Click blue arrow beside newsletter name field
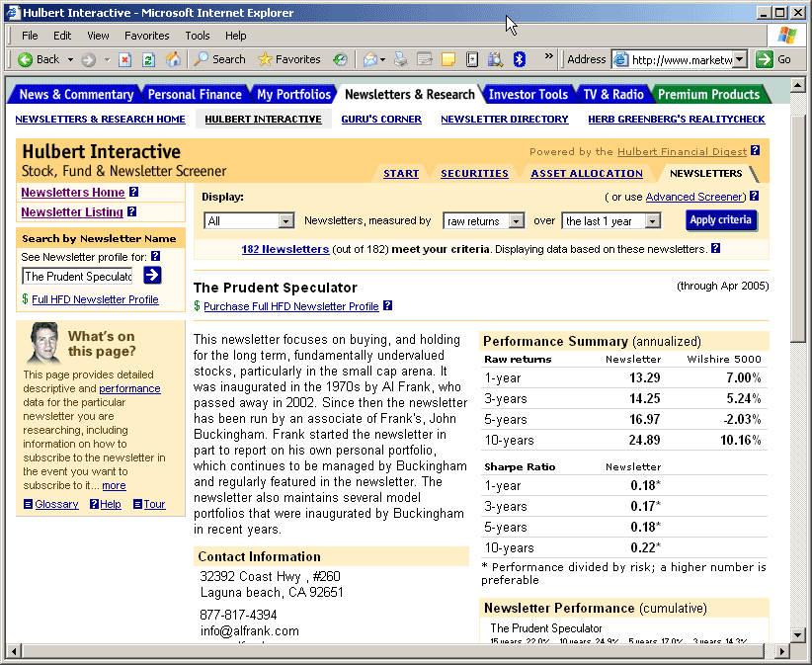This screenshot has height=665, width=812. pyautogui.click(x=152, y=276)
